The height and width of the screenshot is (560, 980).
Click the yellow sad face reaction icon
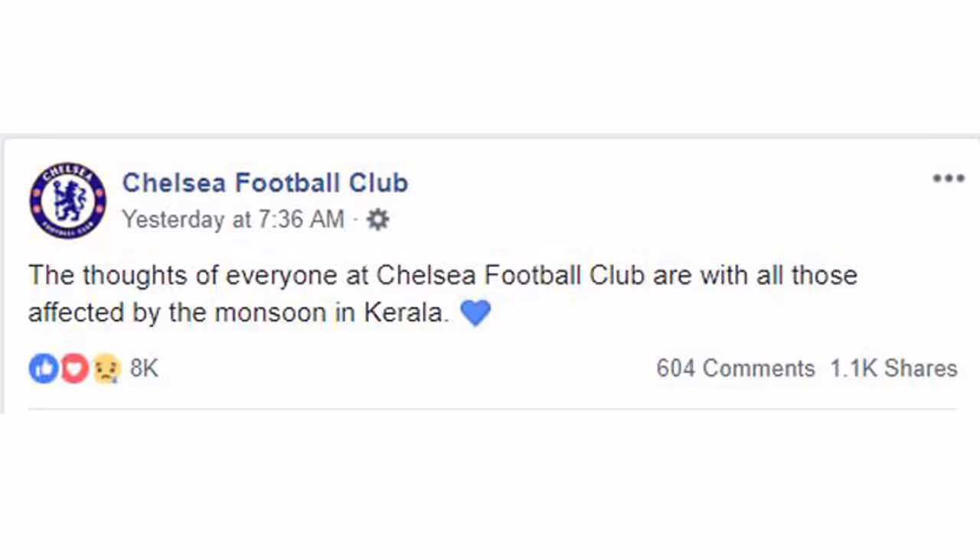tap(106, 369)
